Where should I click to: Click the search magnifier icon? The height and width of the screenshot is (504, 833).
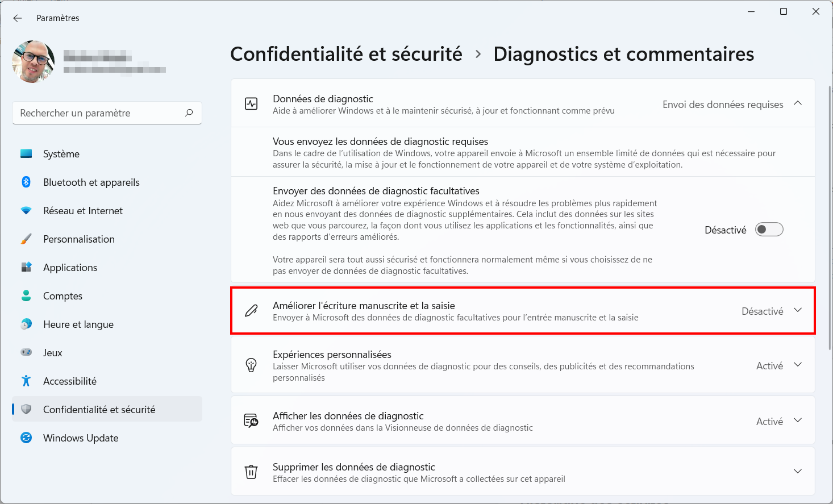tap(189, 113)
